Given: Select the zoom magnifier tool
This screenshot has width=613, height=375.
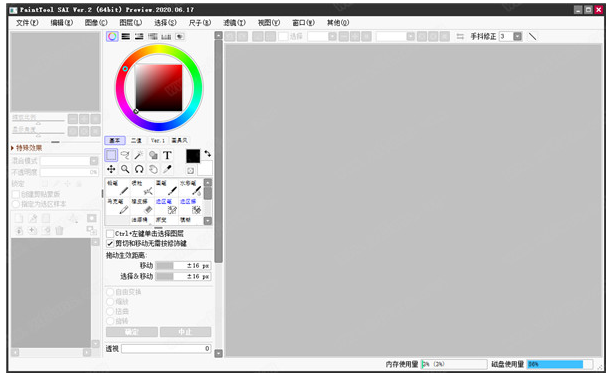Looking at the screenshot, I should (x=125, y=169).
